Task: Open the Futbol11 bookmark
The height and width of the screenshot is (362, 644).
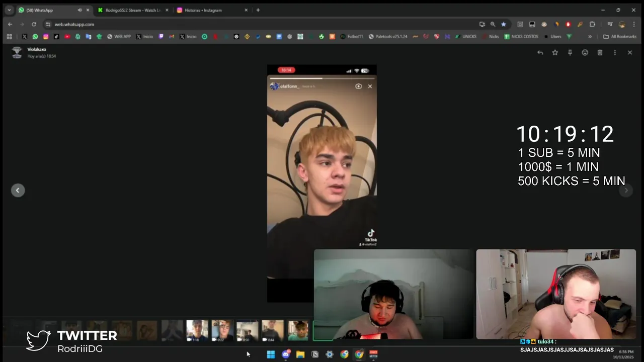Action: (352, 37)
